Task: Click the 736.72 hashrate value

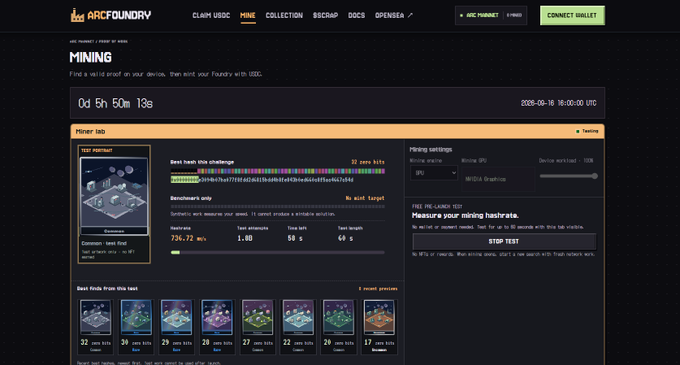Action: [x=188, y=238]
